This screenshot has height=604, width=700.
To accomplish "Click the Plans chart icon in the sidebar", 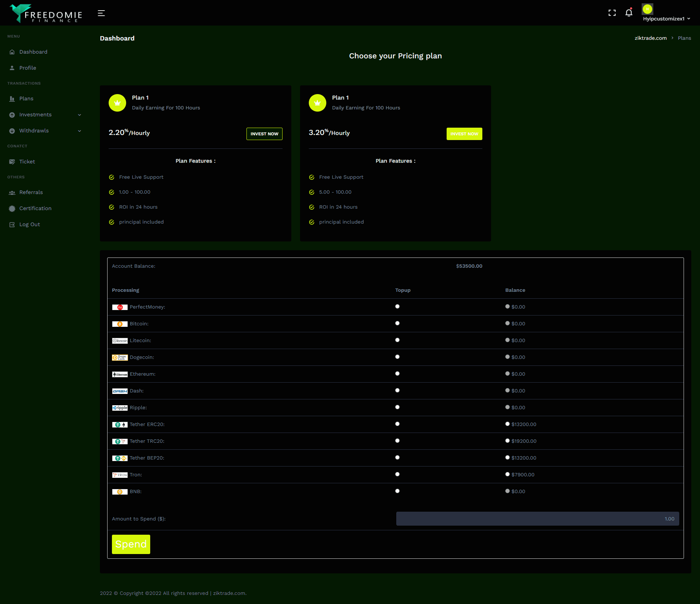I will click(x=12, y=98).
